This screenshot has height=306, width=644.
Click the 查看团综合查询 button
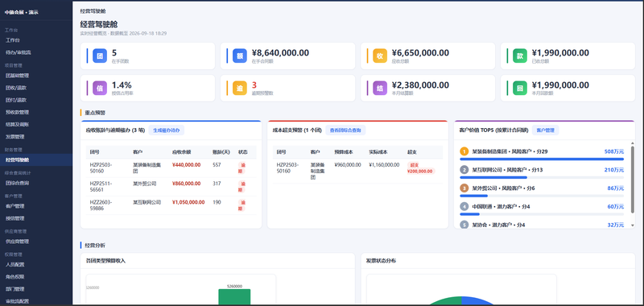(x=345, y=130)
